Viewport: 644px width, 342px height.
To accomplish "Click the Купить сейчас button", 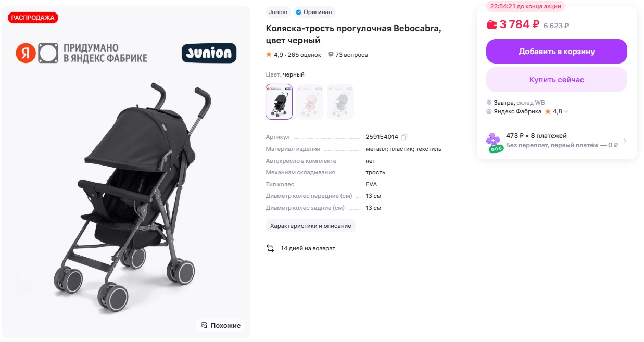I will click(x=557, y=80).
